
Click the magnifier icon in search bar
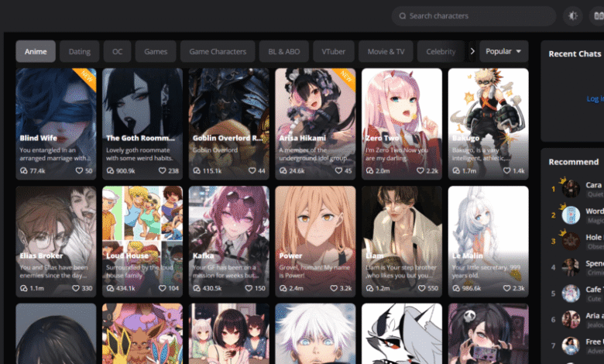[x=402, y=15]
